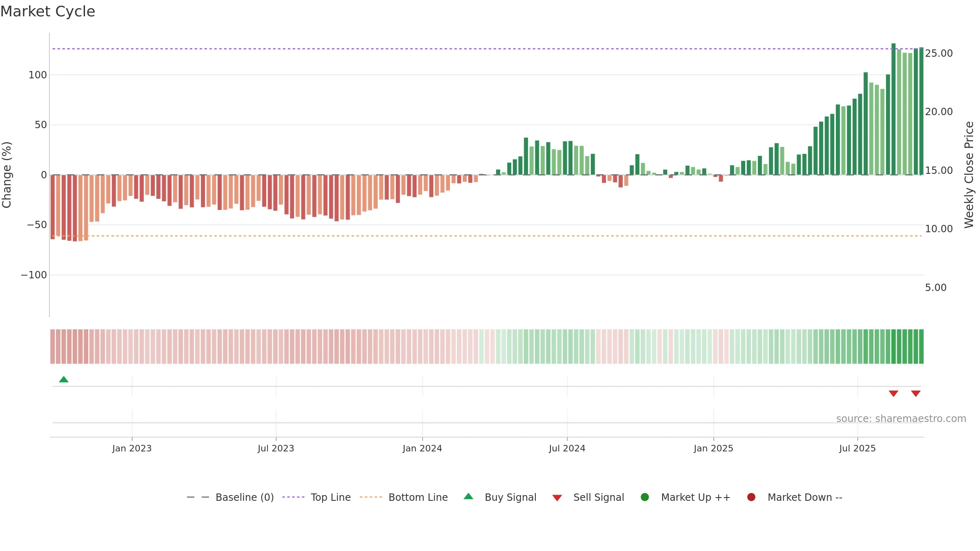
Task: Click the 5.00 price tick label
Action: (x=935, y=288)
